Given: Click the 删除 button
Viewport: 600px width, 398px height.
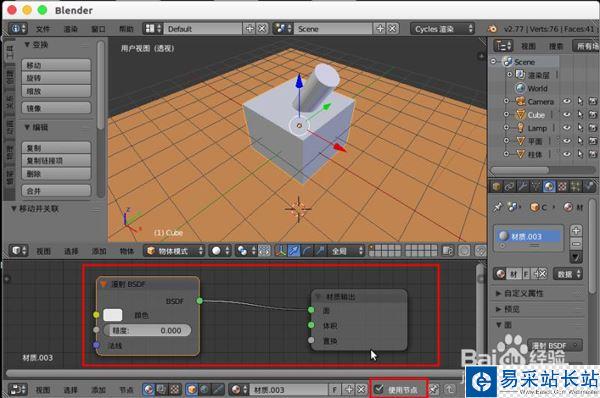Looking at the screenshot, I should tap(56, 174).
